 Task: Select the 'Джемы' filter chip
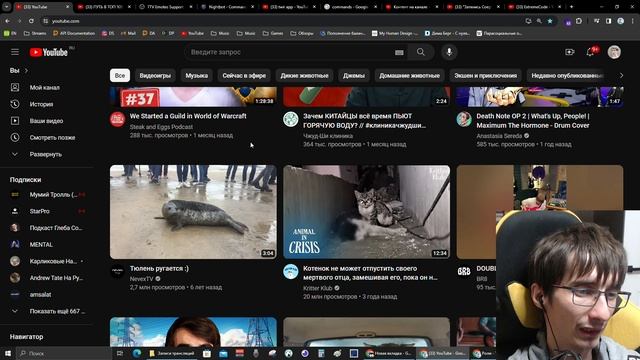coord(353,76)
